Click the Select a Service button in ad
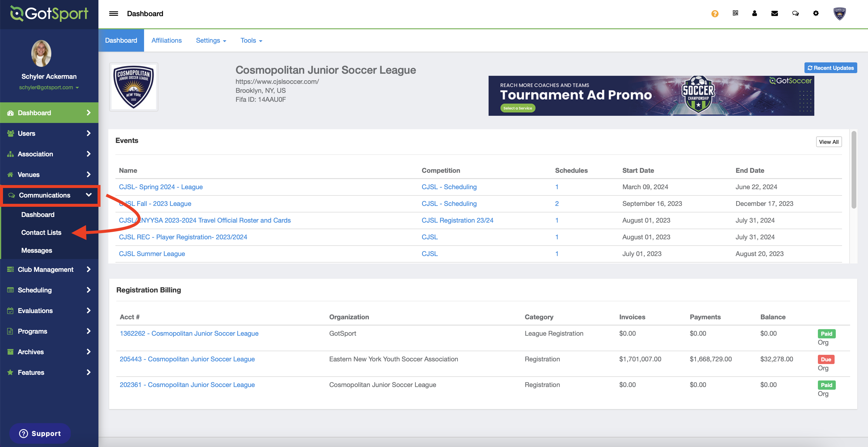868x447 pixels. (x=518, y=108)
